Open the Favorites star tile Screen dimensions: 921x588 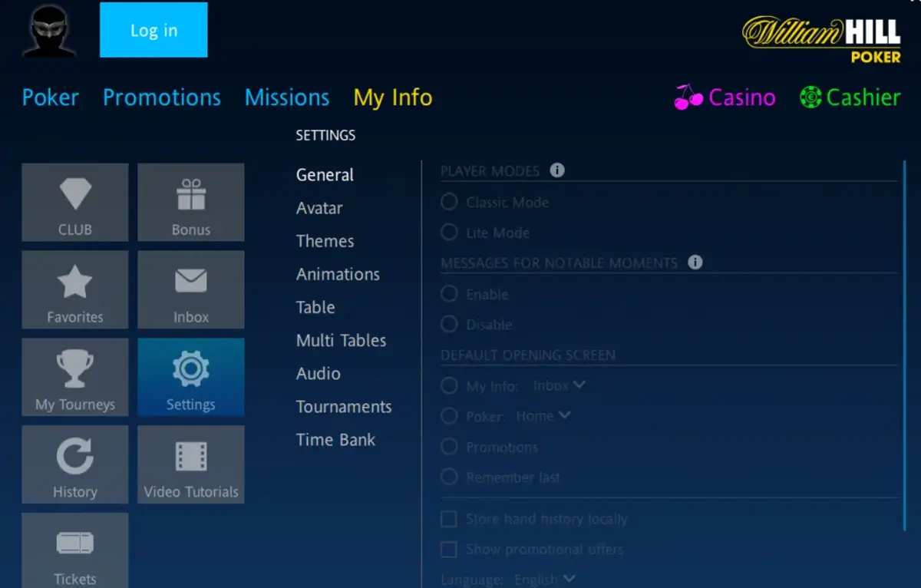75,289
